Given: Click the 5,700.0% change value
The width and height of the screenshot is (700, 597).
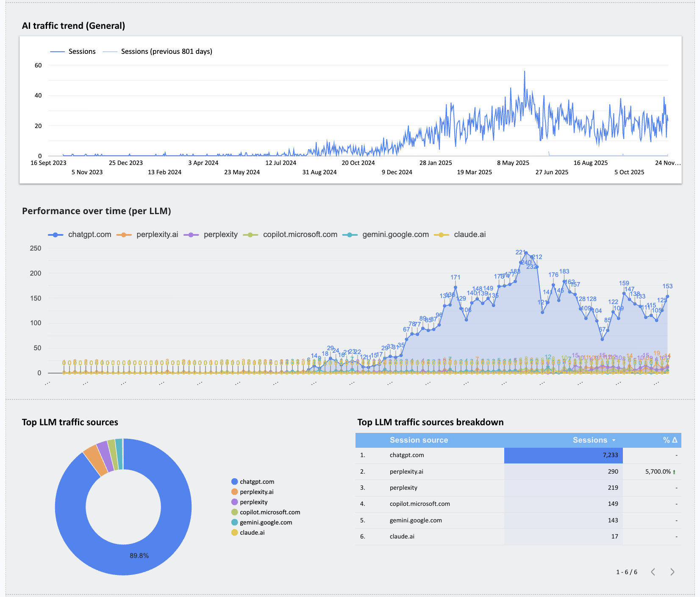Looking at the screenshot, I should pyautogui.click(x=658, y=471).
